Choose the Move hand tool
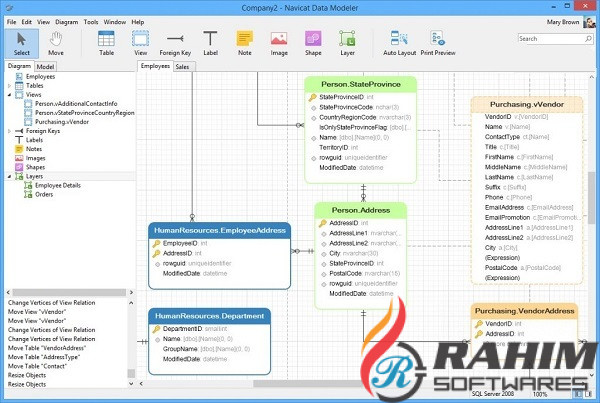 (x=56, y=44)
